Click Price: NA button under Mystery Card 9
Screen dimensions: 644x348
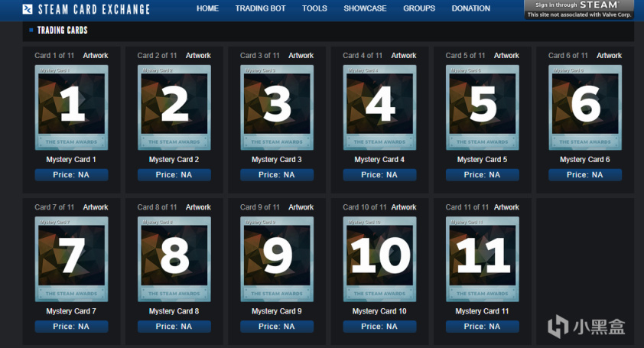[277, 327]
